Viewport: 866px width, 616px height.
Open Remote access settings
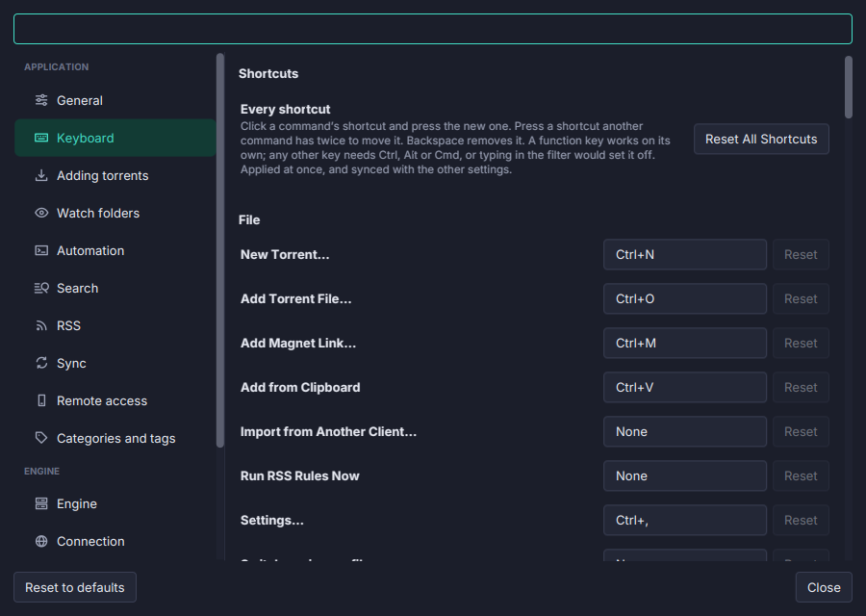point(115,400)
